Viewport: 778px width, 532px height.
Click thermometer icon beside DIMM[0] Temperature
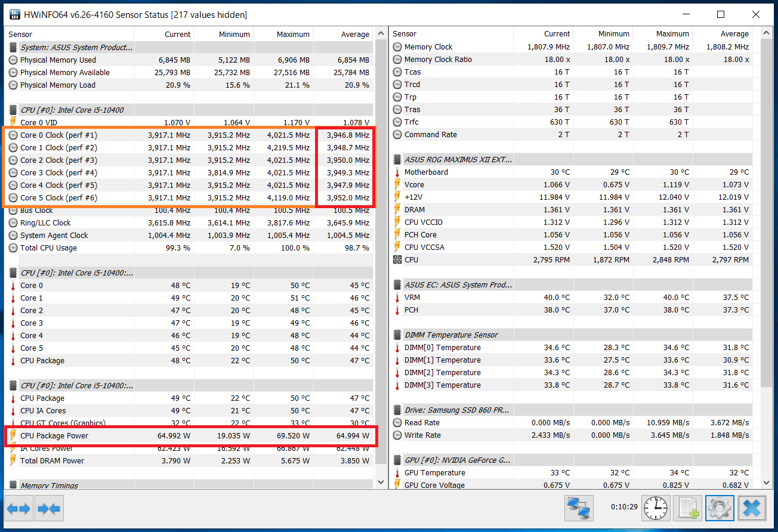[x=397, y=347]
